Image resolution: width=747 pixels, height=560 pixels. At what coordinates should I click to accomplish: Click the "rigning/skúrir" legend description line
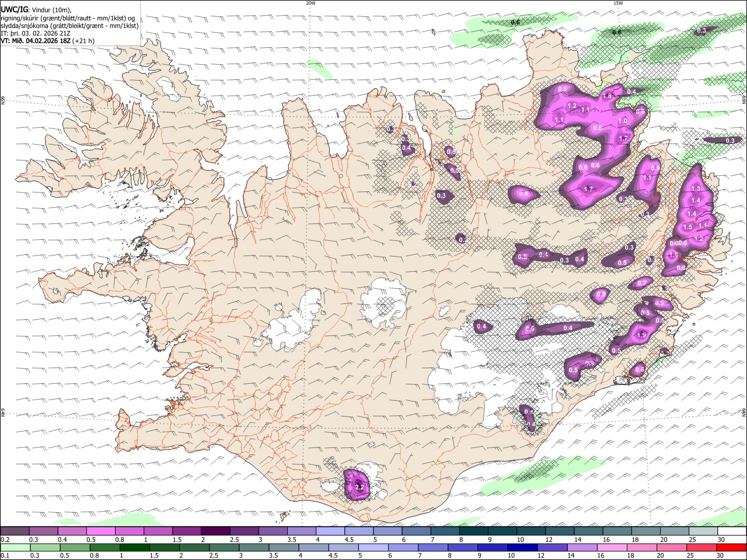pos(68,18)
